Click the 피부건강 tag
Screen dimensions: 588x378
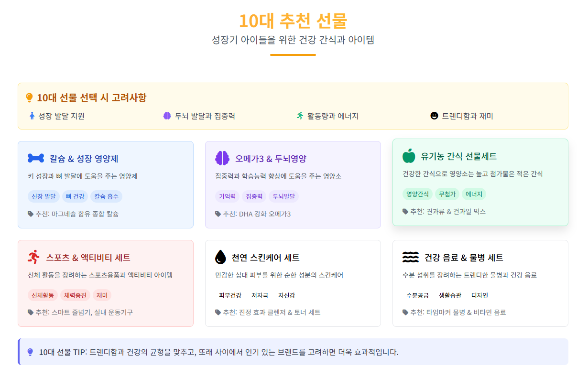pos(230,295)
